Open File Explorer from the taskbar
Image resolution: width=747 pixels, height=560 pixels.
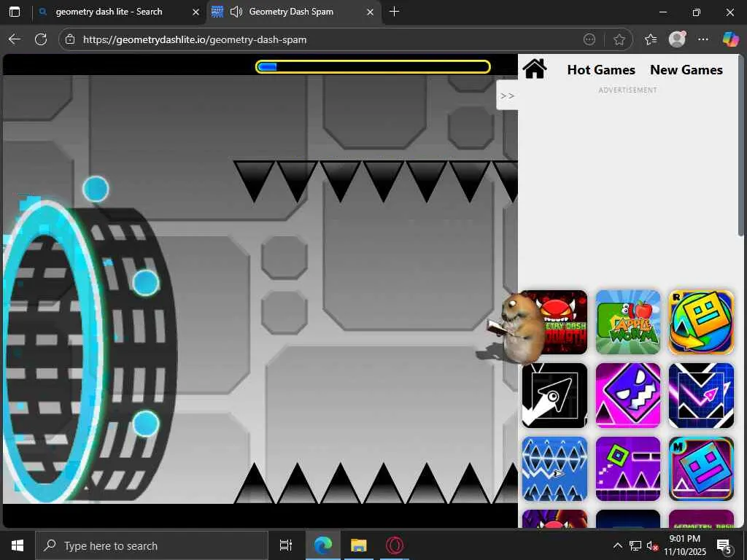[359, 545]
